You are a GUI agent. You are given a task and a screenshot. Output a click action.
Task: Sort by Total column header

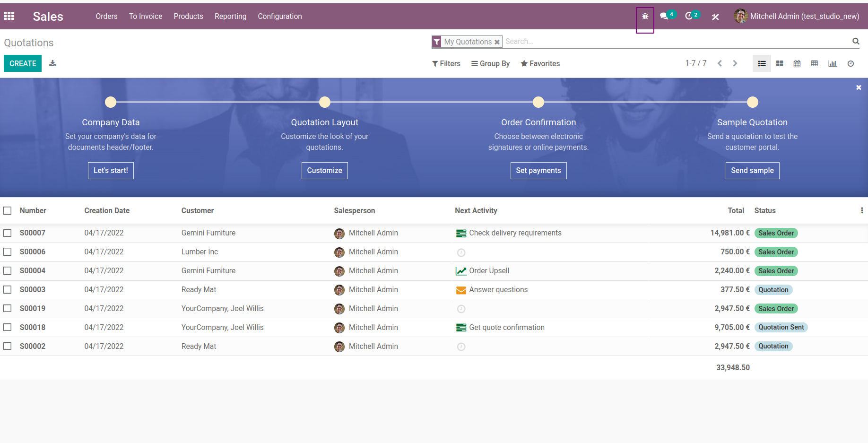tap(736, 210)
